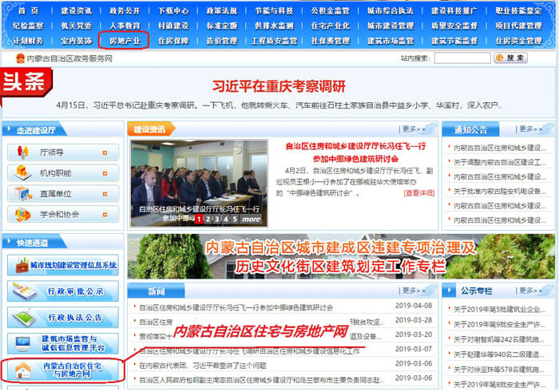Viewport: 559px width, 392px height.
Task: Open 住房资金管理 navigation item
Action: (518, 41)
